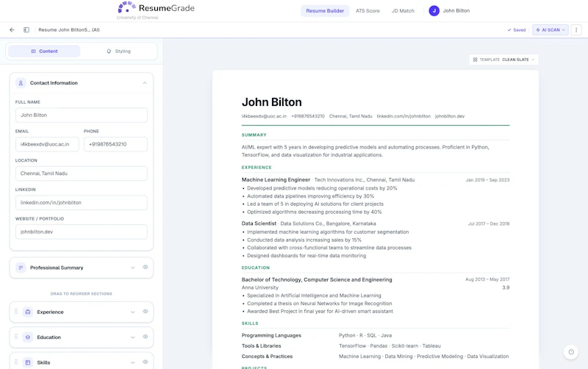Click the John Bilton account name
The height and width of the screenshot is (369, 588).
click(x=456, y=11)
